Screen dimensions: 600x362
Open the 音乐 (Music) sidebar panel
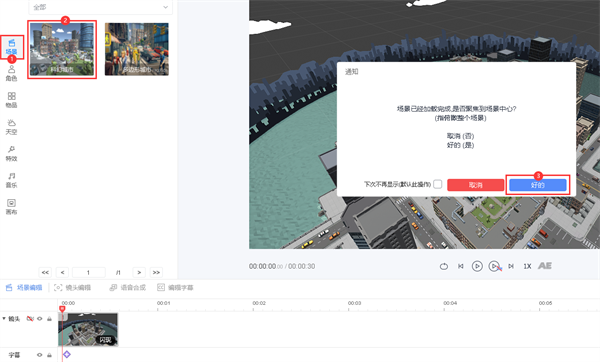[x=11, y=180]
